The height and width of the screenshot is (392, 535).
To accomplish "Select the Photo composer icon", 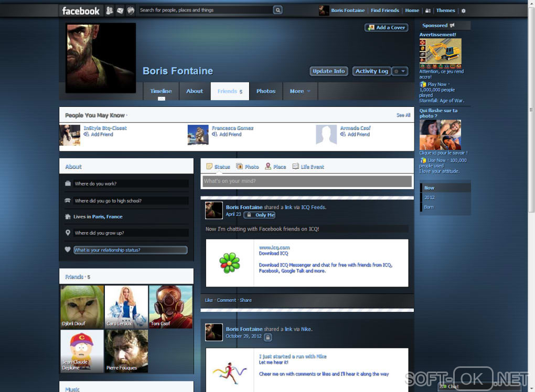I will pyautogui.click(x=240, y=166).
